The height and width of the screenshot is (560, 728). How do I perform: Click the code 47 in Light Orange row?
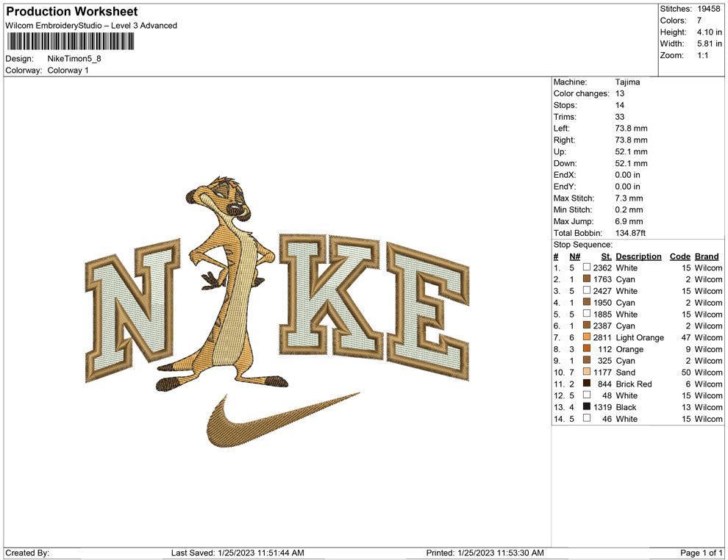pyautogui.click(x=686, y=337)
